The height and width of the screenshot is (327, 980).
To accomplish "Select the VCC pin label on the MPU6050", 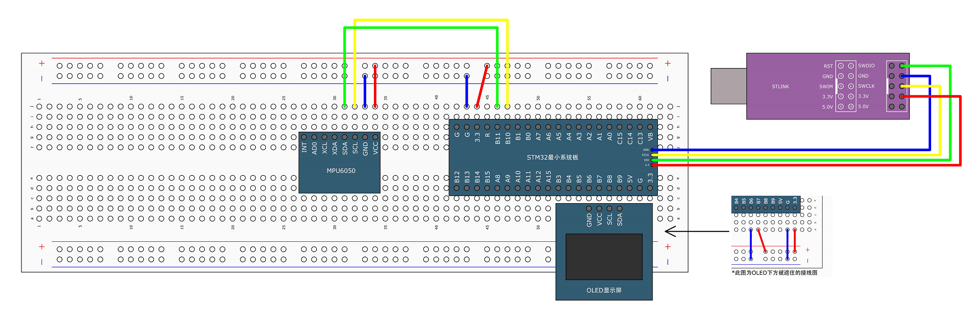I will coord(375,148).
